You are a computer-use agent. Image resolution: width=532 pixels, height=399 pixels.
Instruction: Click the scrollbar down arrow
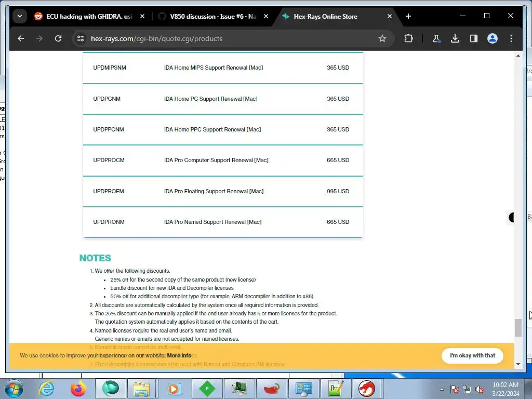pos(518,364)
